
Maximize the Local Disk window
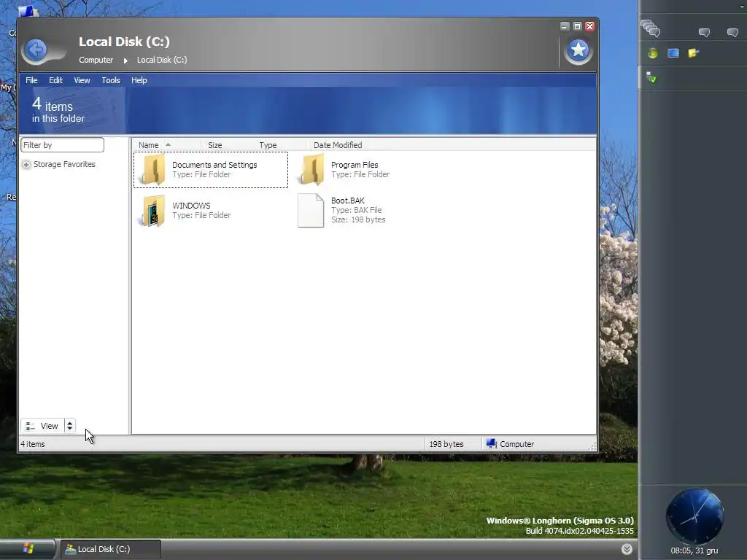coord(577,26)
